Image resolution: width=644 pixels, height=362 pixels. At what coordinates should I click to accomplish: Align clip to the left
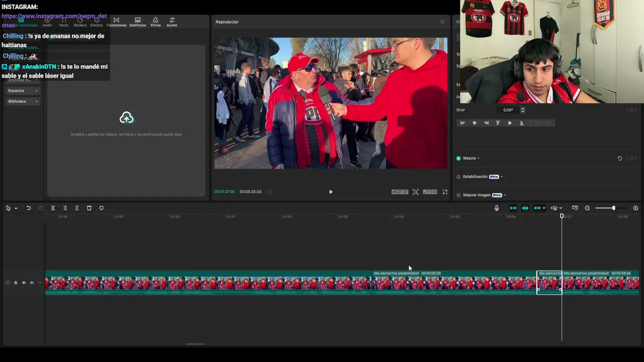[462, 123]
